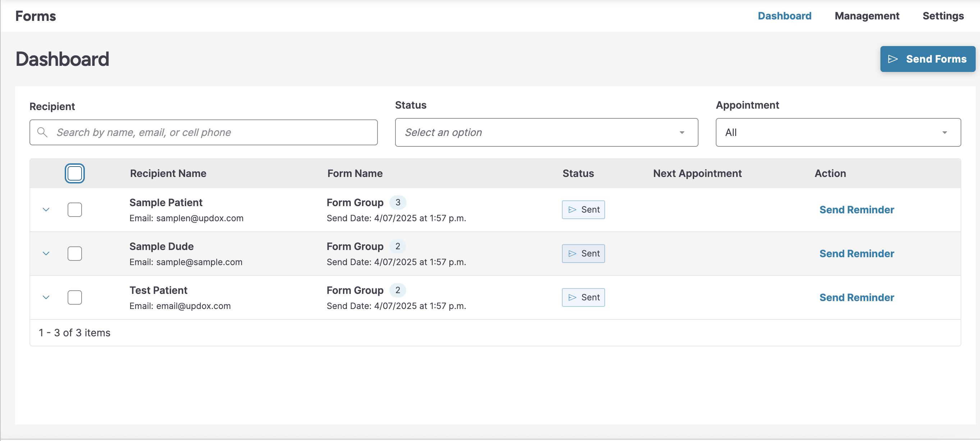Expand the Sample Dude row chevron
Viewport: 980px width, 441px height.
46,254
